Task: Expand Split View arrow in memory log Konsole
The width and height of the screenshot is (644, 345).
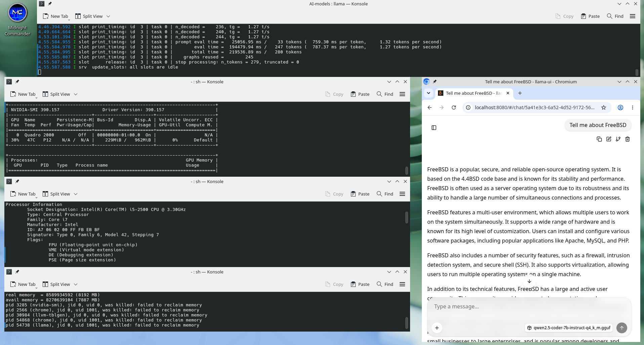Action: [x=76, y=284]
